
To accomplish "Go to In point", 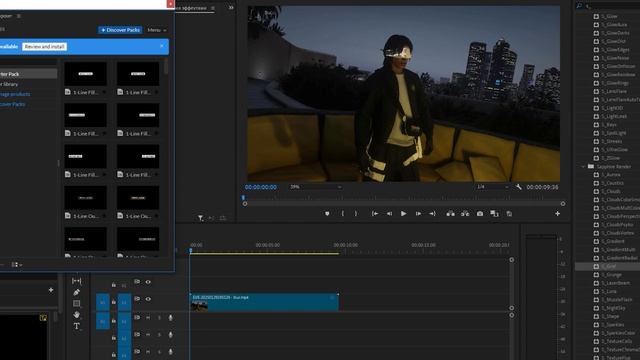I will (x=374, y=213).
